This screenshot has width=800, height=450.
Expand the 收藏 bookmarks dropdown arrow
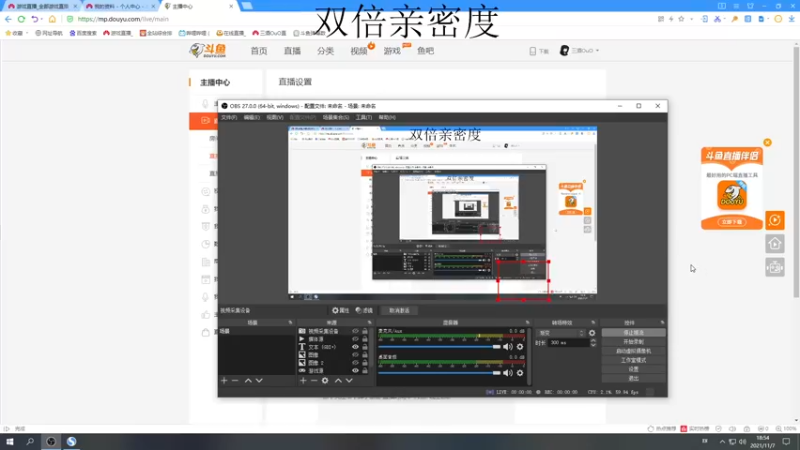(x=27, y=33)
